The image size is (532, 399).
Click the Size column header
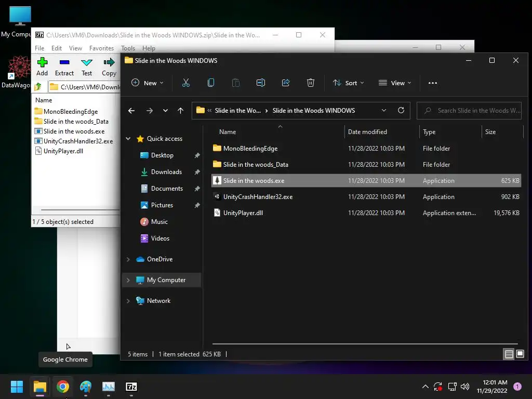point(502,131)
